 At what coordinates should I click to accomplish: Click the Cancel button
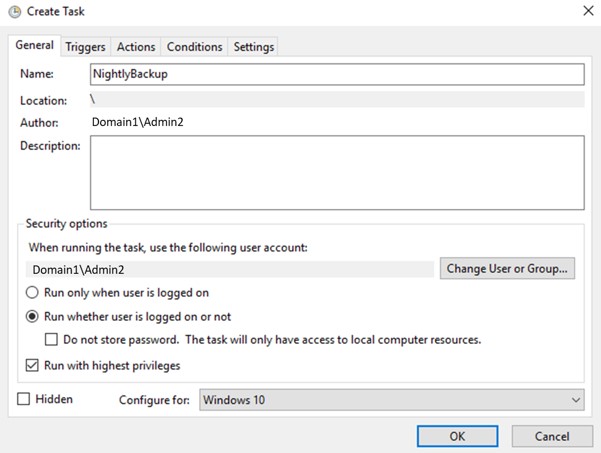[x=552, y=436]
